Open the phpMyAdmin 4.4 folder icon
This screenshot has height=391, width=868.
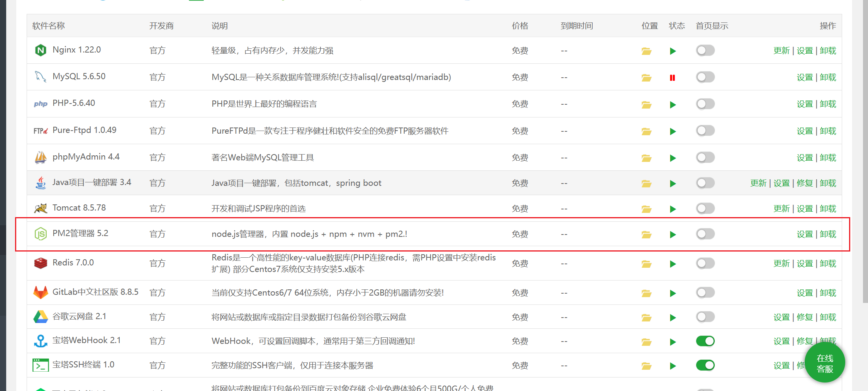click(x=646, y=158)
